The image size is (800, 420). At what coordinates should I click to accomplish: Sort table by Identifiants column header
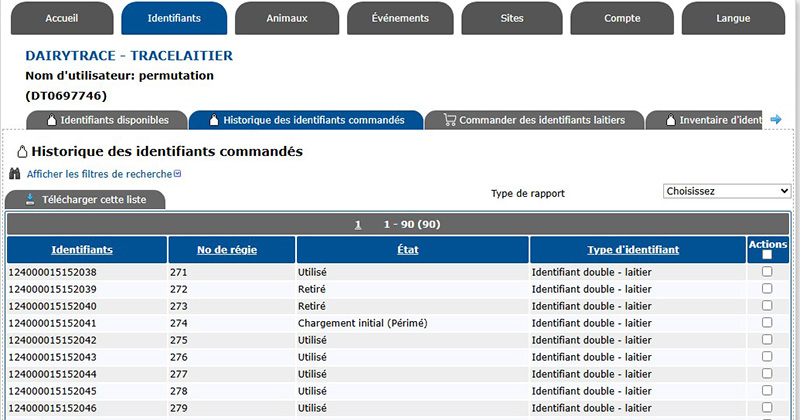(82, 250)
